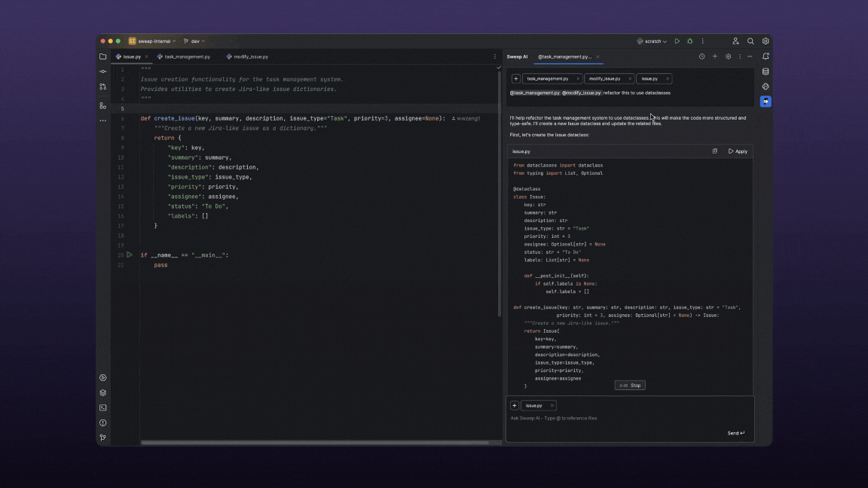Stop the Sweep AI response generation
The image size is (868, 488).
[630, 385]
